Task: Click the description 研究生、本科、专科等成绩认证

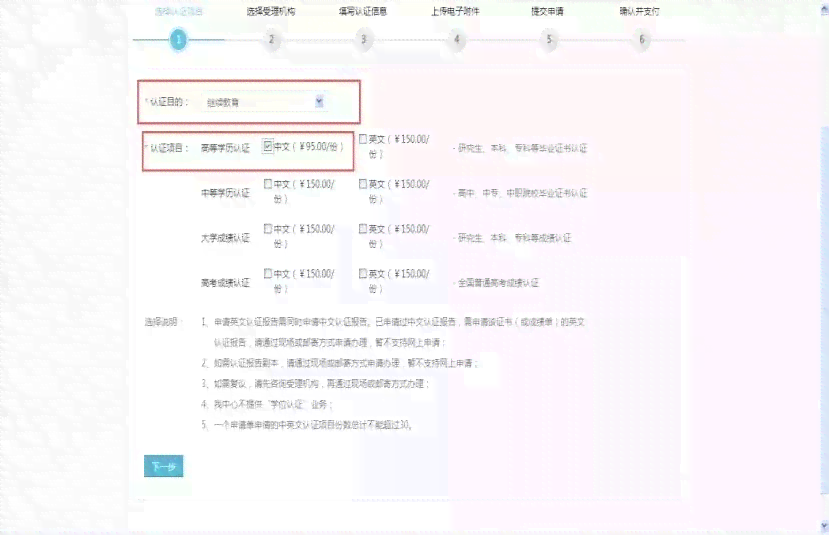Action: pos(512,238)
